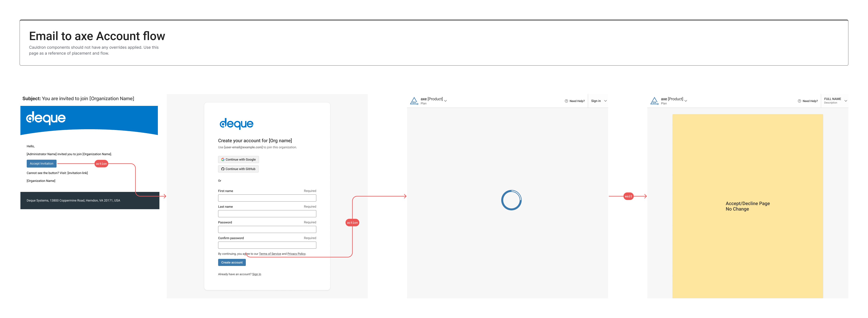The width and height of the screenshot is (868, 318).
Task: Click the Sign In link below Create account
Action: click(x=256, y=274)
